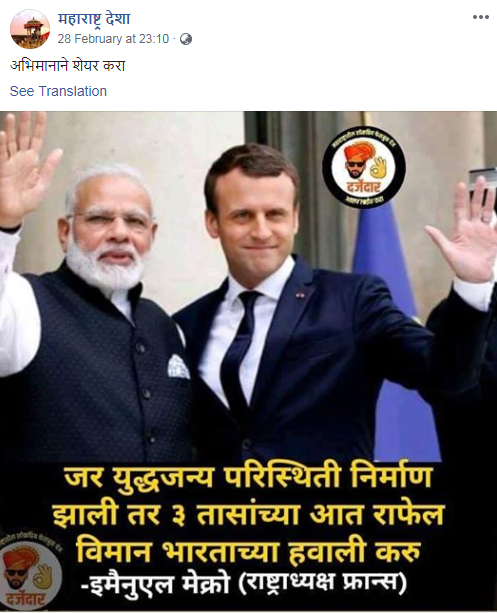497x613 pixels.
Task: Click the globe public audience icon
Action: coord(186,39)
